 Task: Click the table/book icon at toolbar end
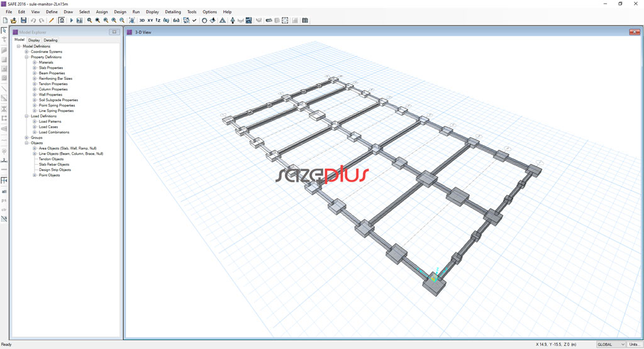tap(305, 20)
